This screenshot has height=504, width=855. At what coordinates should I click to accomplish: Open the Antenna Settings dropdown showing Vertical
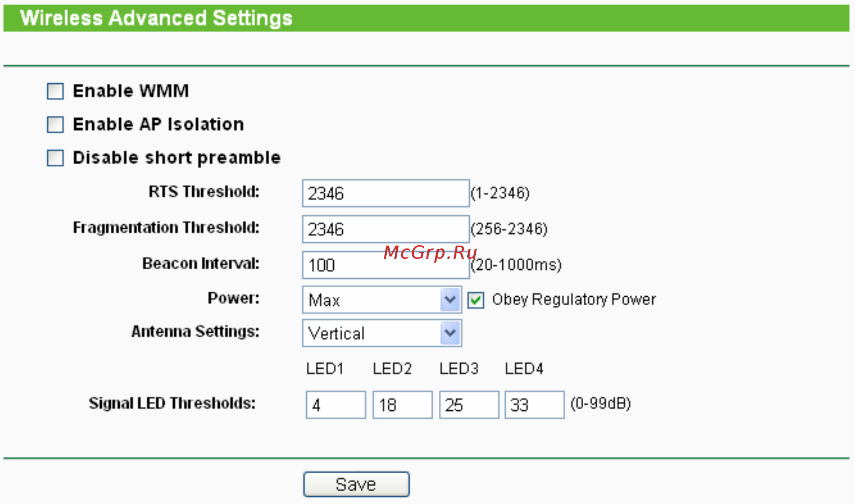pos(382,333)
